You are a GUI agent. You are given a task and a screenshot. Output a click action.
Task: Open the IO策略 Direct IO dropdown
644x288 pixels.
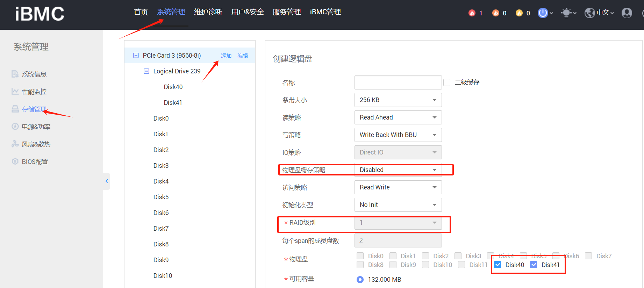tap(398, 152)
